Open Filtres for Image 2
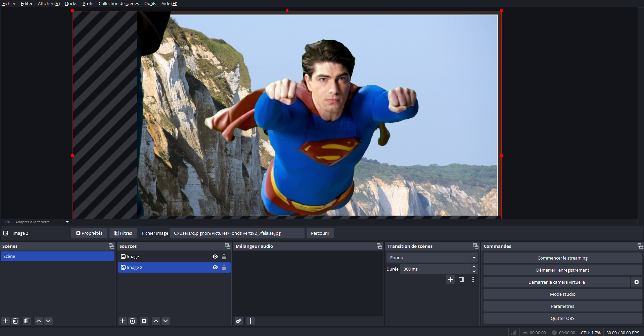Screen dimensions: 644x336 click(123, 233)
